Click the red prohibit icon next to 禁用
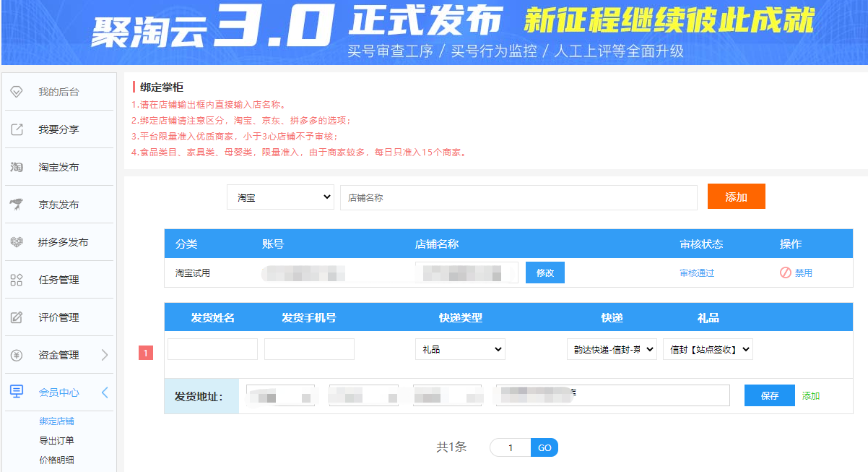The image size is (868, 472). tap(786, 273)
